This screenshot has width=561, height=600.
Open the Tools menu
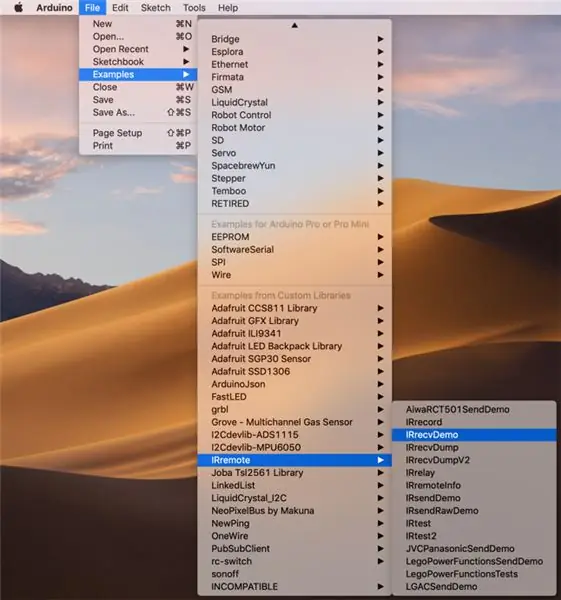point(194,8)
